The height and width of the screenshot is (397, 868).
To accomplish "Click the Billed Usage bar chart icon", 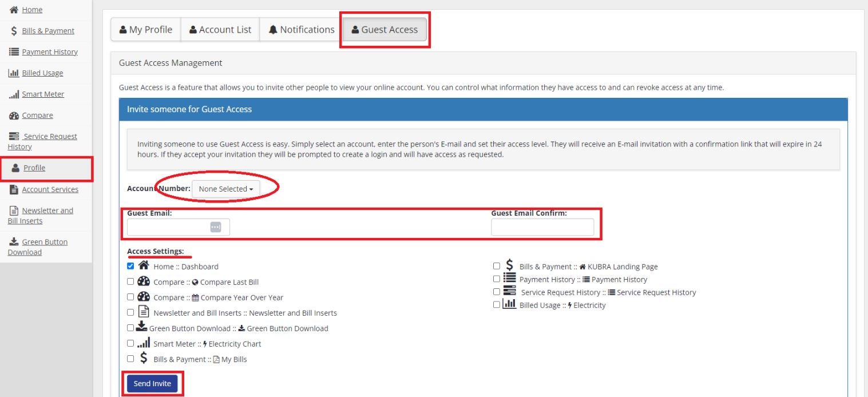I will pos(12,73).
